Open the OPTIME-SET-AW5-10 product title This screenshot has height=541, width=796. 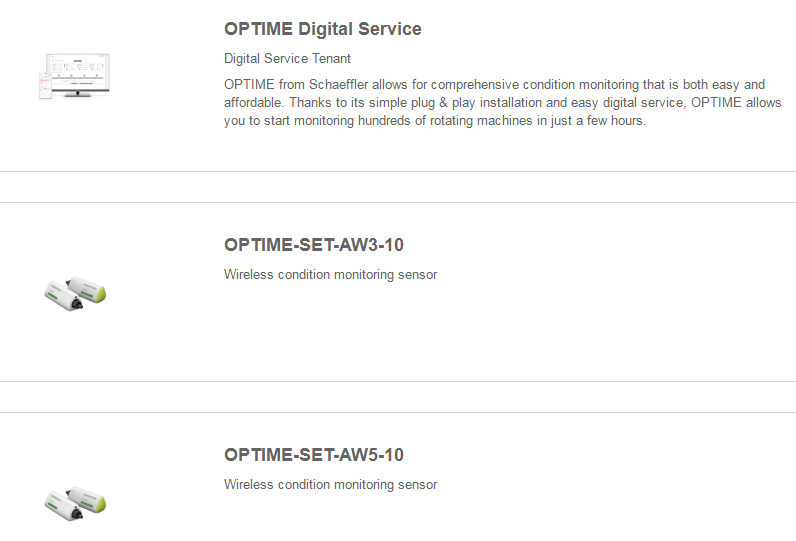[x=314, y=455]
